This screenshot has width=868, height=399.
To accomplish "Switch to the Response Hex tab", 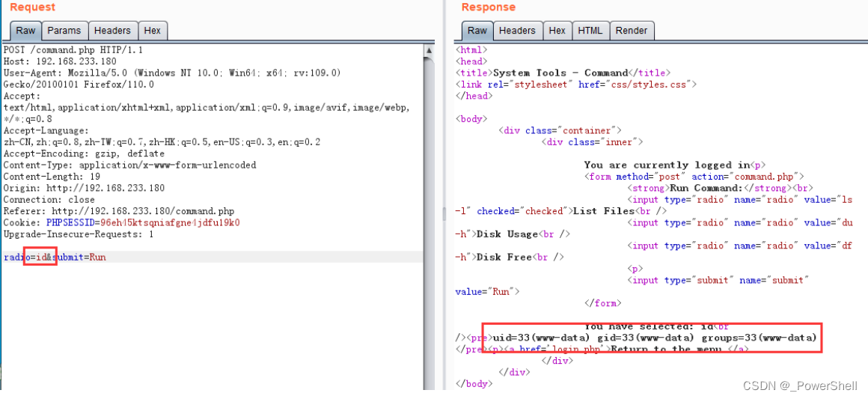I will pos(557,31).
